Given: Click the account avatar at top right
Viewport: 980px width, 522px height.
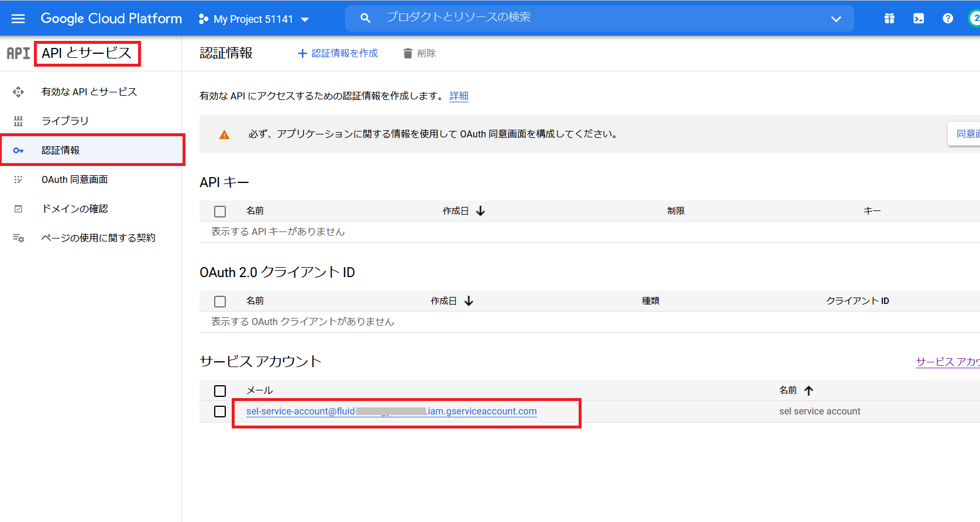Looking at the screenshot, I should (x=975, y=19).
